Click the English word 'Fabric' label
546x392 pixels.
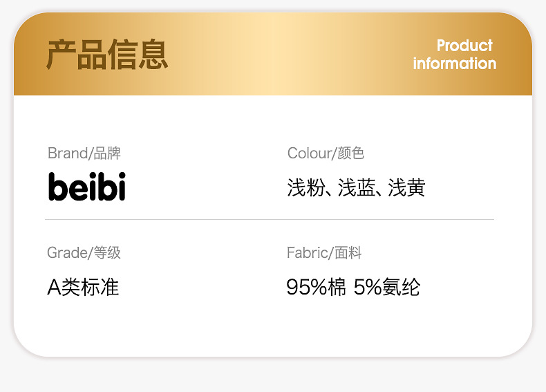pos(308,253)
